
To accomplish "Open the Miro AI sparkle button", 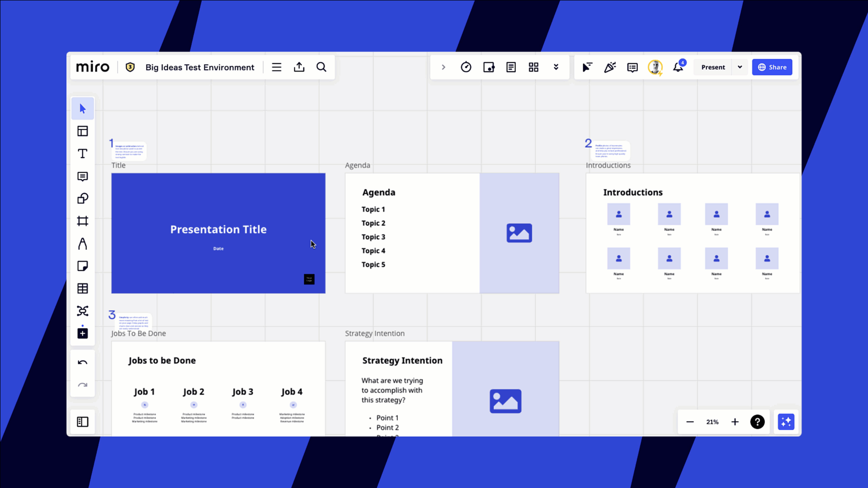I will pyautogui.click(x=786, y=422).
